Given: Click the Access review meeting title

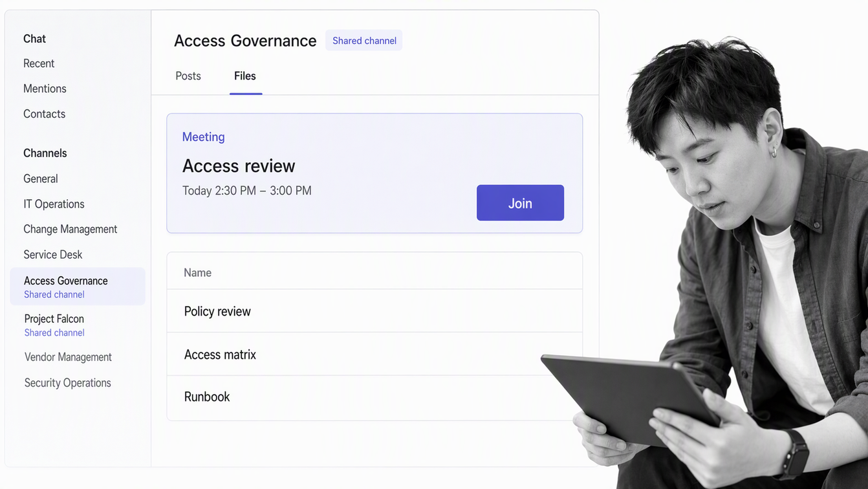Looking at the screenshot, I should click(239, 166).
